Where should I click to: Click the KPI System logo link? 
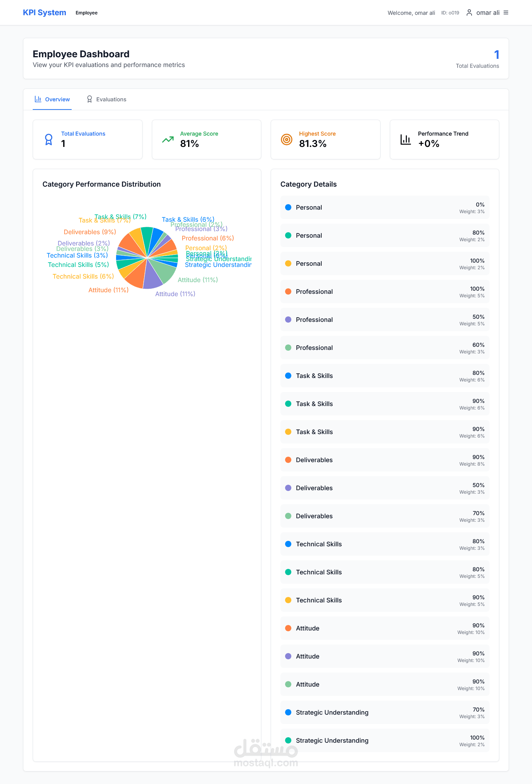click(x=44, y=13)
